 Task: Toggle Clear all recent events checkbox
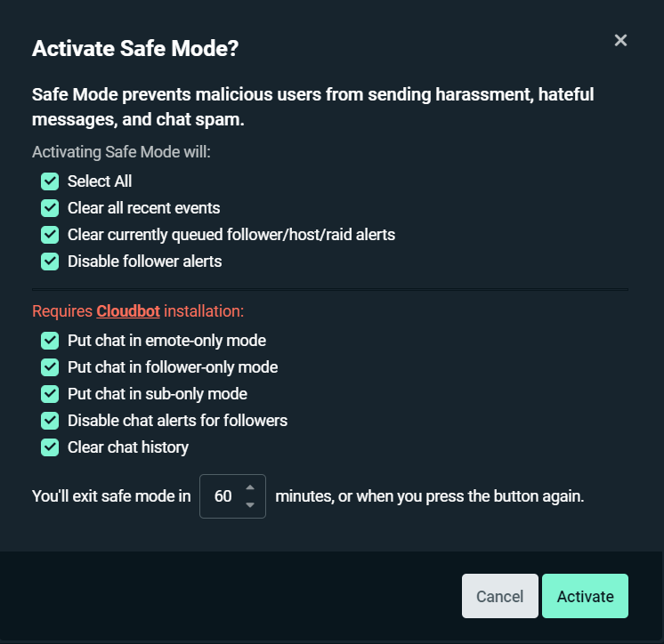(x=50, y=208)
